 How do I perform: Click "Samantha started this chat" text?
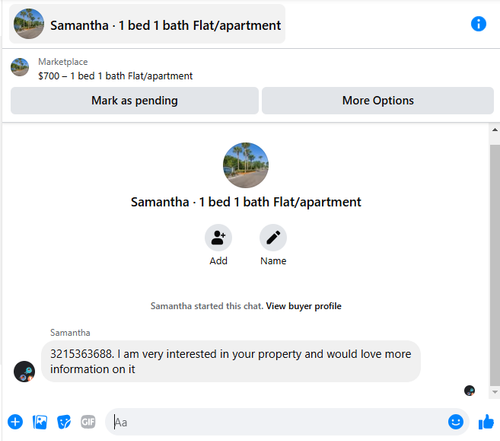coord(207,306)
